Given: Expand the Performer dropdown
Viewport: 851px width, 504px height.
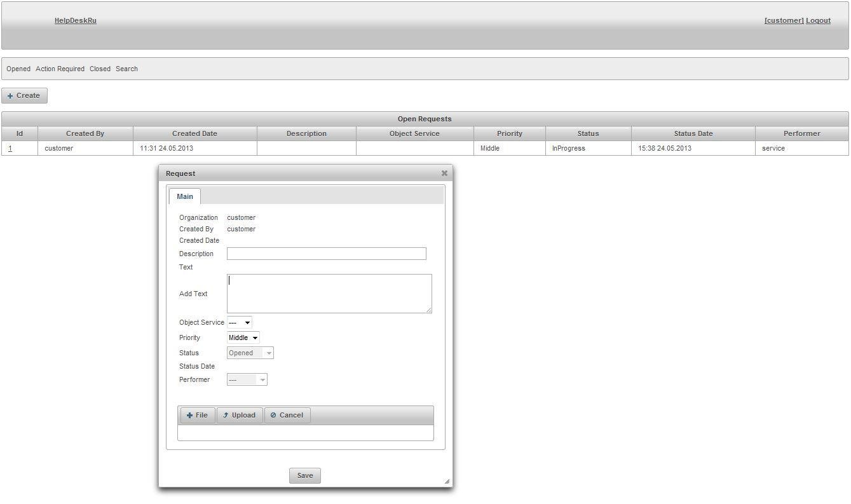Looking at the screenshot, I should (x=247, y=379).
